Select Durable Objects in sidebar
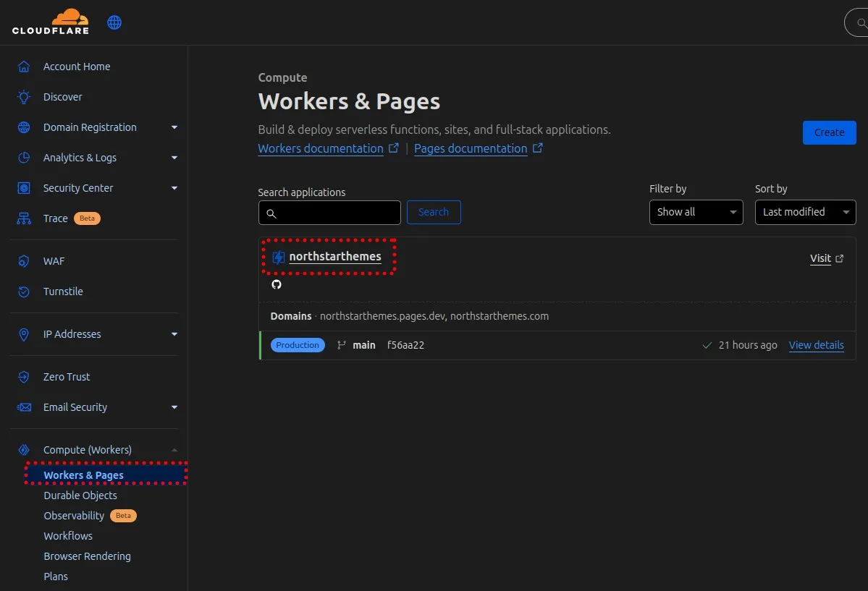Viewport: 868px width, 591px height. [x=80, y=496]
